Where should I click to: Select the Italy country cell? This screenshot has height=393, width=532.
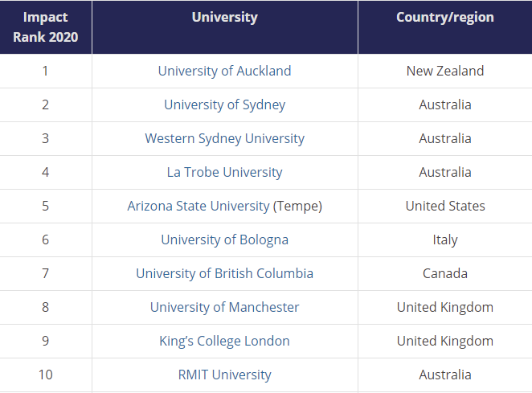pyautogui.click(x=444, y=239)
